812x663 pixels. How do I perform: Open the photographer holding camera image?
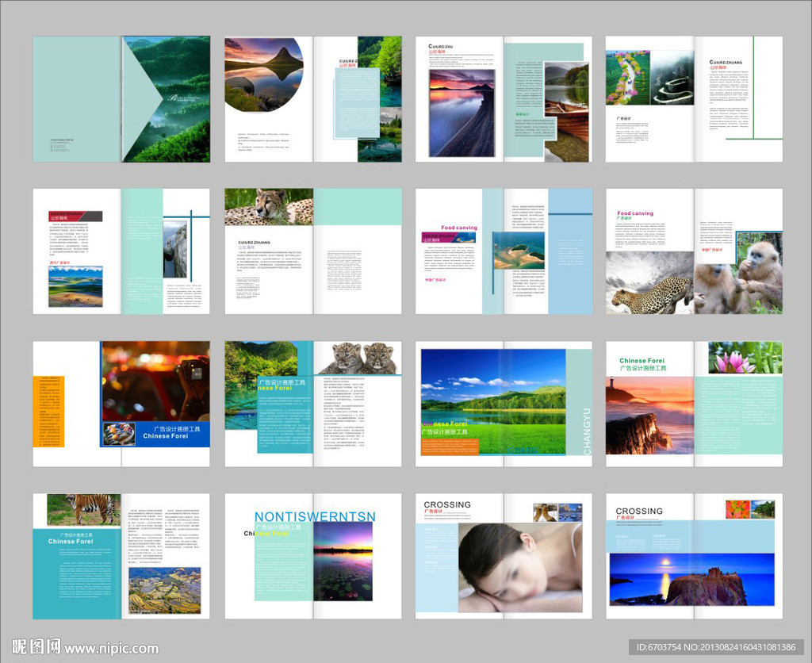click(159, 381)
